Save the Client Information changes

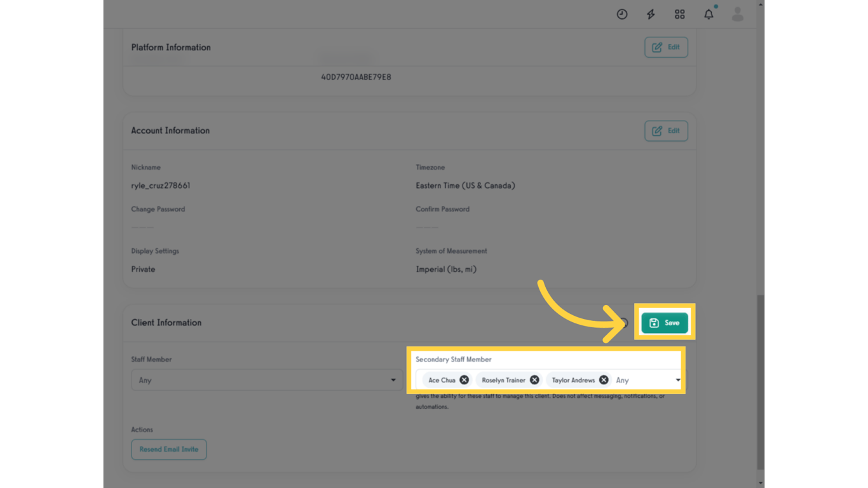click(x=665, y=323)
